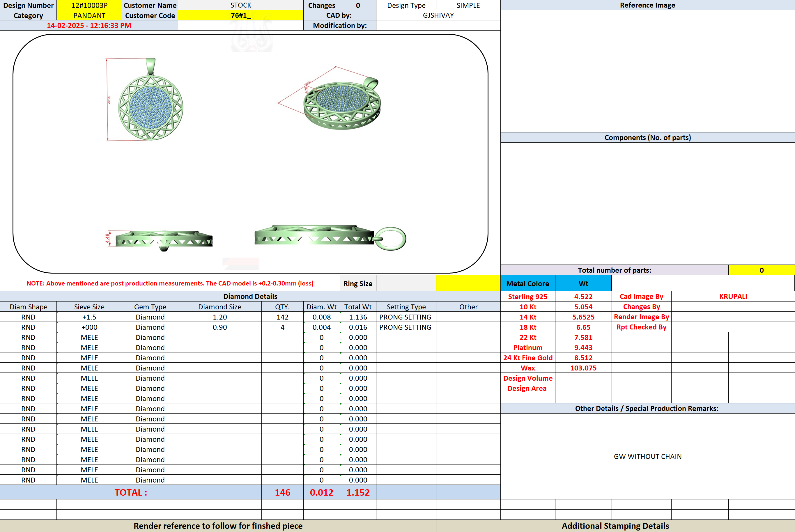
Task: Select the total quantity 146
Action: click(x=282, y=492)
